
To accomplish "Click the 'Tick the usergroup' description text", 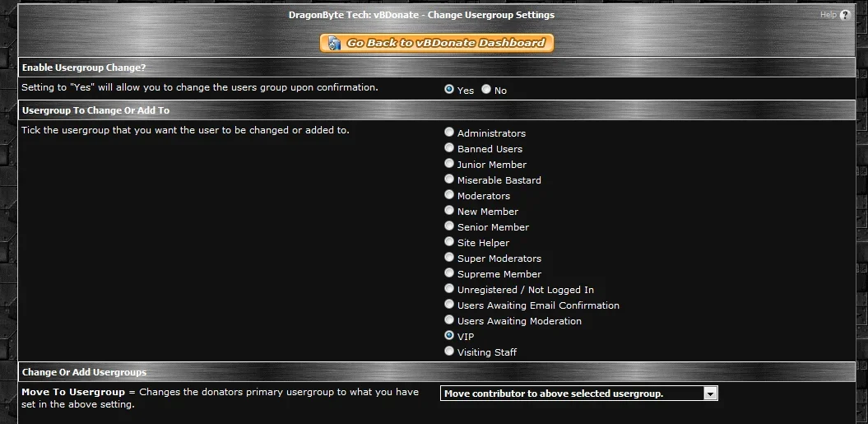I will click(x=185, y=130).
